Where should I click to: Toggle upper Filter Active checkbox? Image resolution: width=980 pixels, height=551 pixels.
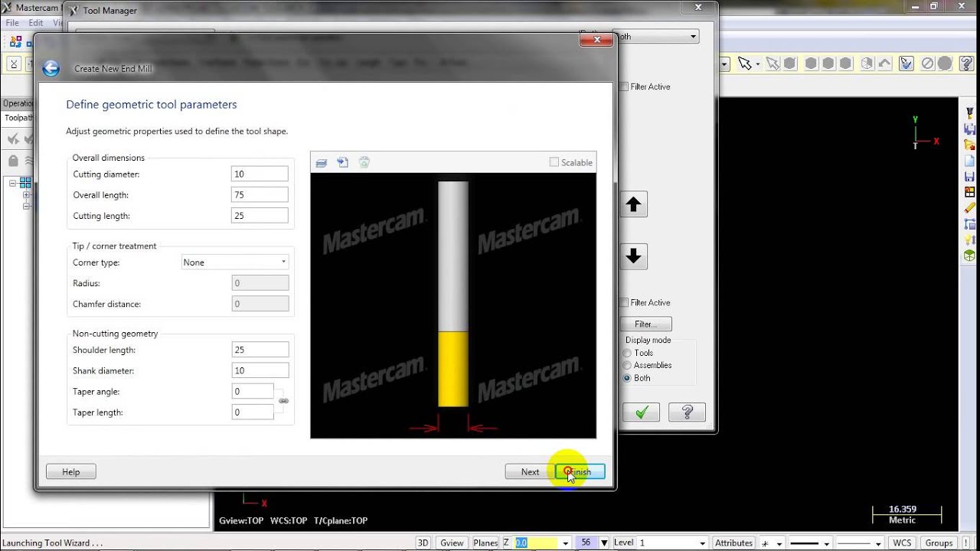coord(624,86)
